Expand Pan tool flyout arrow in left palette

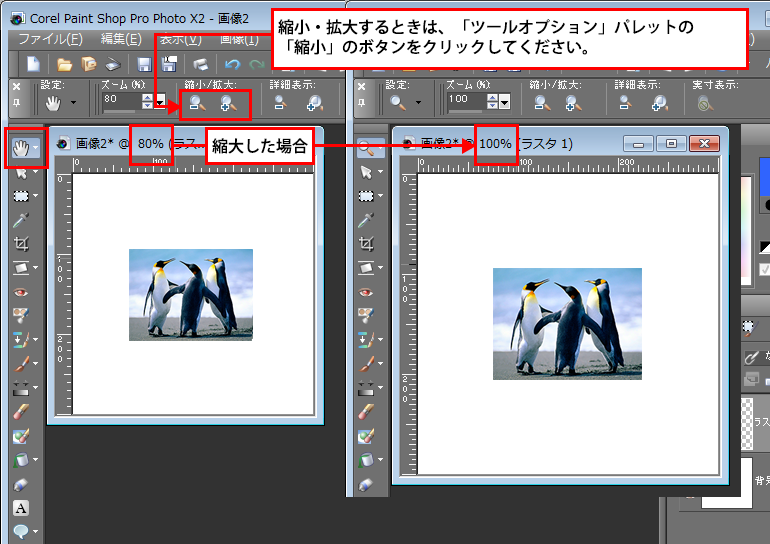36,147
